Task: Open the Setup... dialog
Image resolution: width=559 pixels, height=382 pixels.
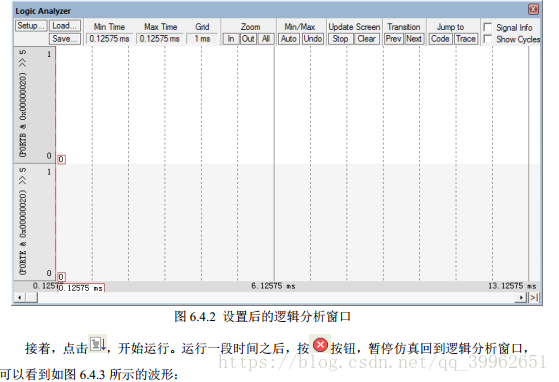Action: 31,26
